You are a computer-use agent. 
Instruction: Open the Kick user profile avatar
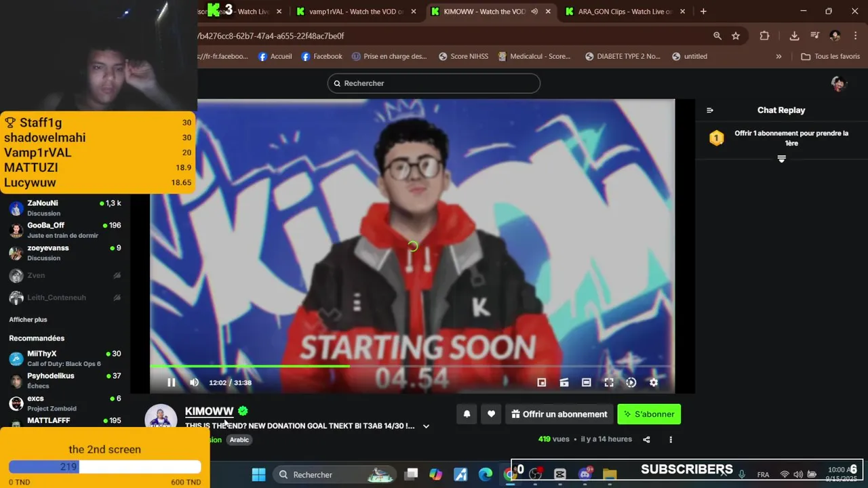pos(839,83)
